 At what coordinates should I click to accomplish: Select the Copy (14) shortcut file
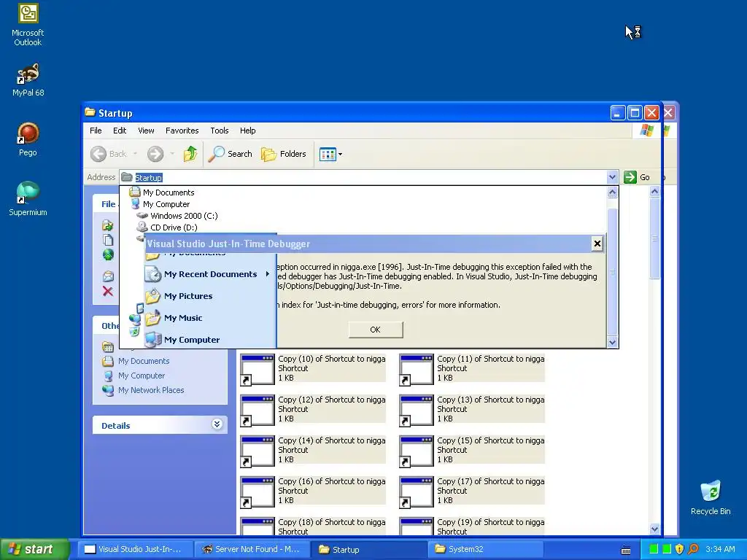[x=313, y=450]
